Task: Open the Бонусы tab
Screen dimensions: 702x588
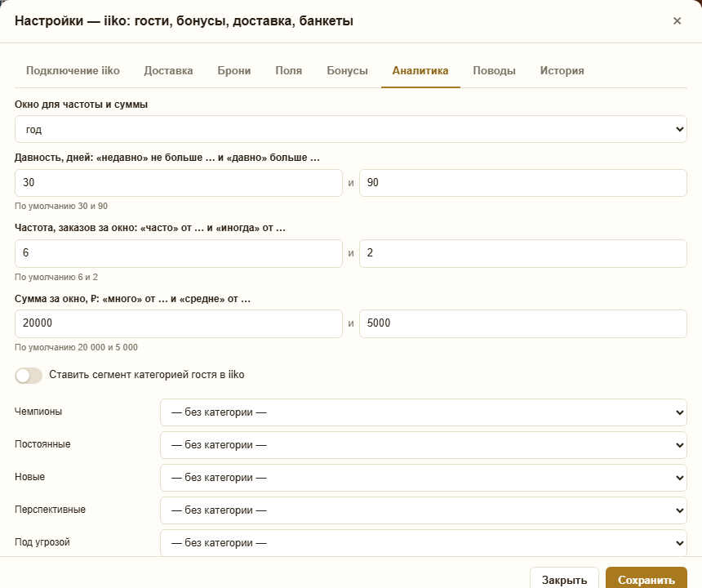Action: click(348, 71)
